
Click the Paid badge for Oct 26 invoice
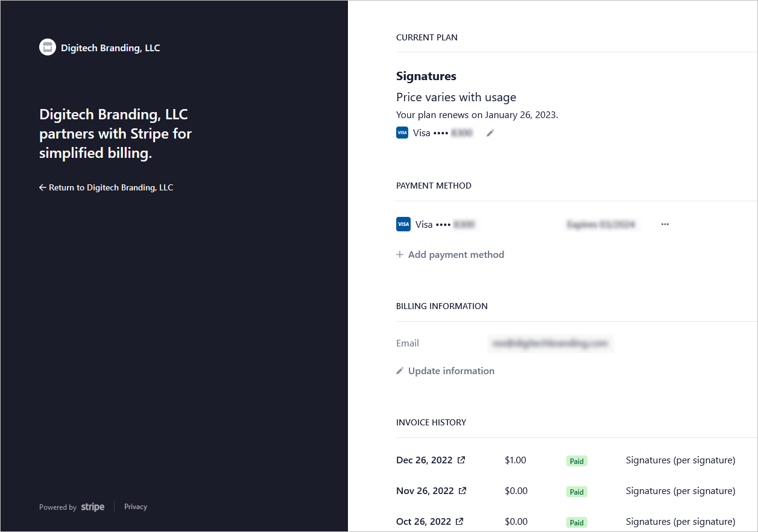click(x=577, y=523)
